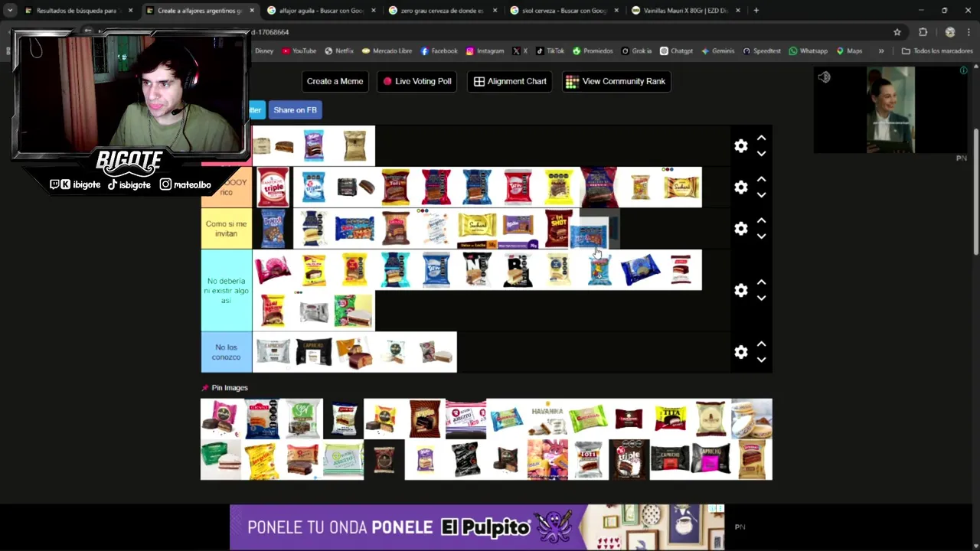The image size is (980, 551).
Task: Close the 'Create a alfajores argentinos' tab
Action: 252,11
